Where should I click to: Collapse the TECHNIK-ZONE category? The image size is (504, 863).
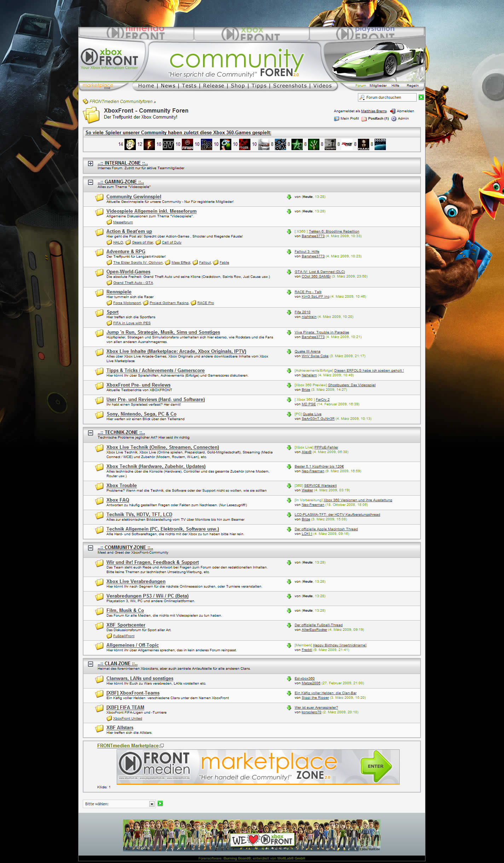tap(91, 433)
